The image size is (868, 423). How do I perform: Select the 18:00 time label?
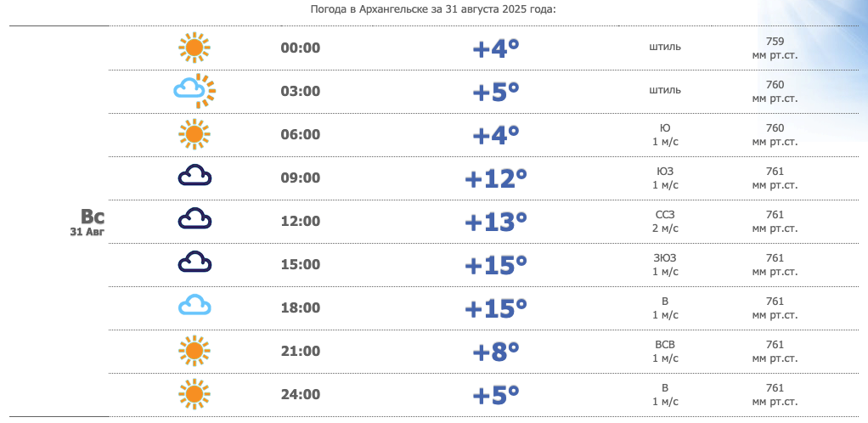(x=301, y=307)
